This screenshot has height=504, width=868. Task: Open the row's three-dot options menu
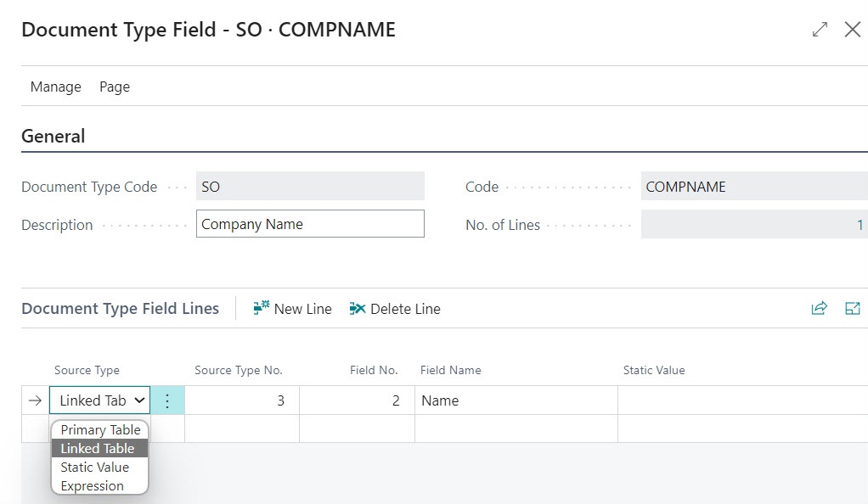point(167,400)
